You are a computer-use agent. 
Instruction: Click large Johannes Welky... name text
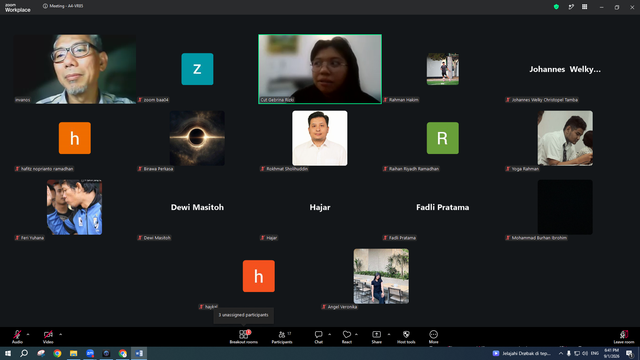[565, 69]
